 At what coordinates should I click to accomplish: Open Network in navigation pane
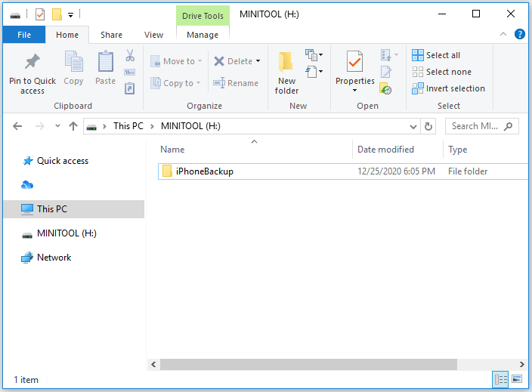point(54,258)
